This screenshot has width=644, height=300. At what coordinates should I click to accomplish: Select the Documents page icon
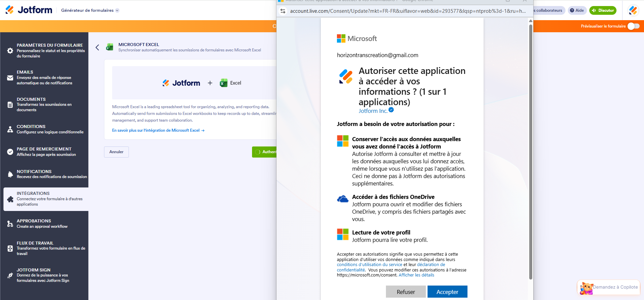[10, 104]
